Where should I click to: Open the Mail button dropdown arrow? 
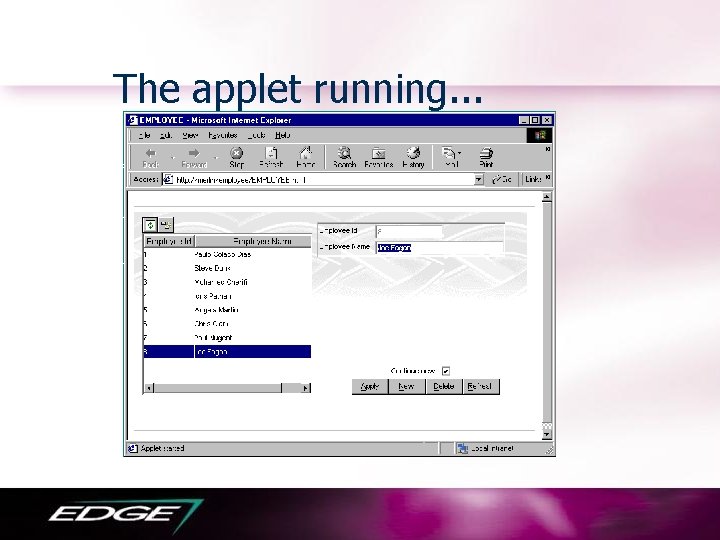(x=460, y=152)
